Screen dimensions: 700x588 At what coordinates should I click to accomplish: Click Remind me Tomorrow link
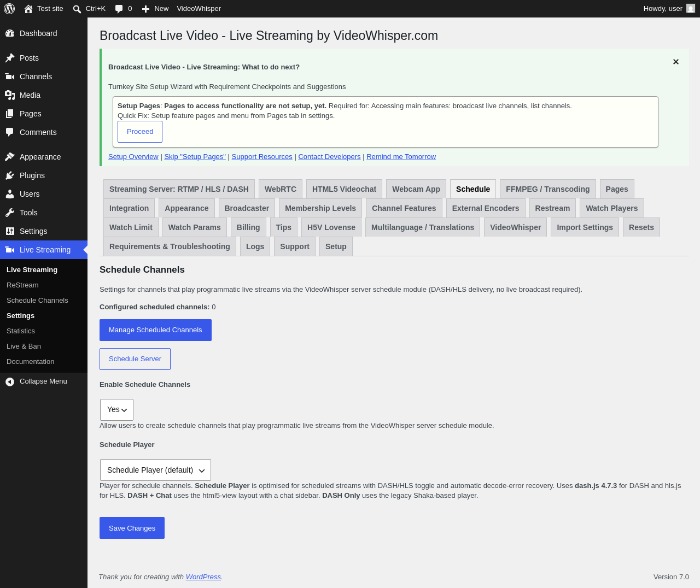pyautogui.click(x=401, y=157)
